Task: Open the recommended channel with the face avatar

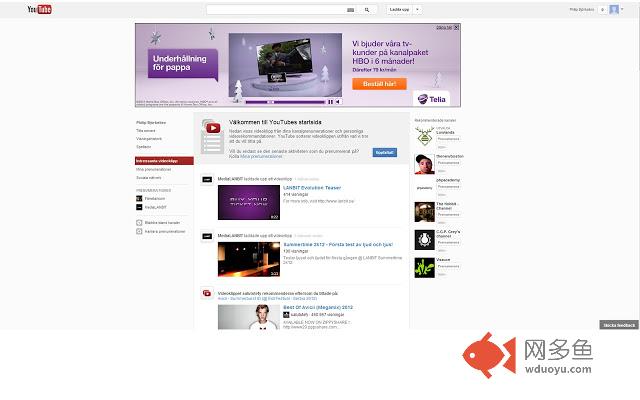Action: (424, 164)
